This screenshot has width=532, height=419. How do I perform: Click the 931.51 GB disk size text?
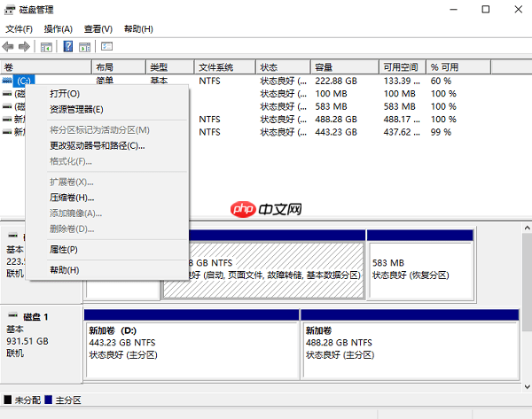pyautogui.click(x=27, y=341)
